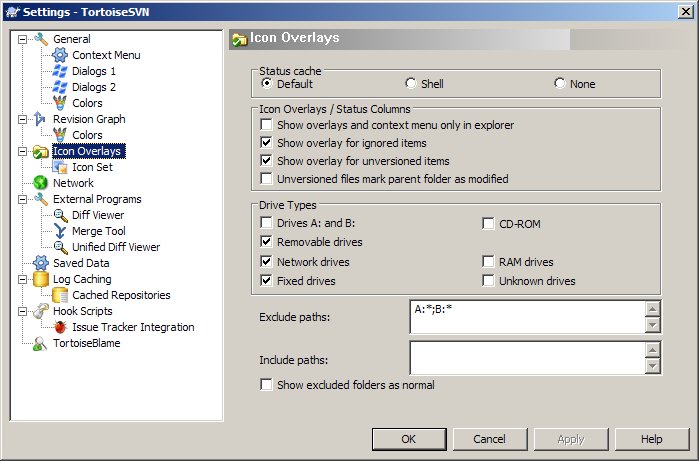The height and width of the screenshot is (461, 699).
Task: Click the External Programs wrench icon
Action: pos(41,199)
